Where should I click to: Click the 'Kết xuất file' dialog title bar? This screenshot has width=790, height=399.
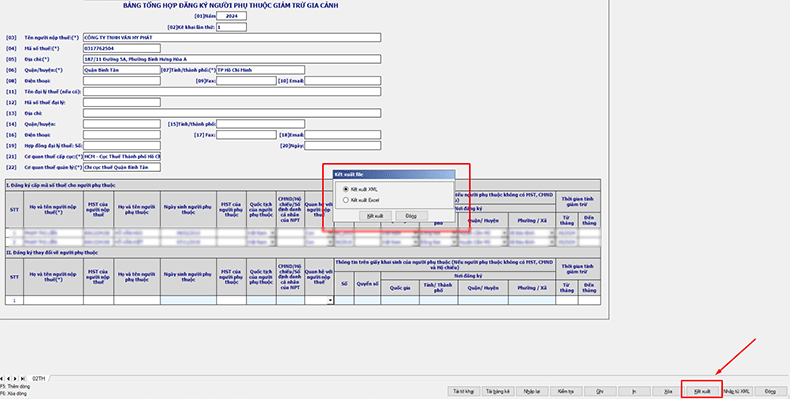(x=394, y=174)
